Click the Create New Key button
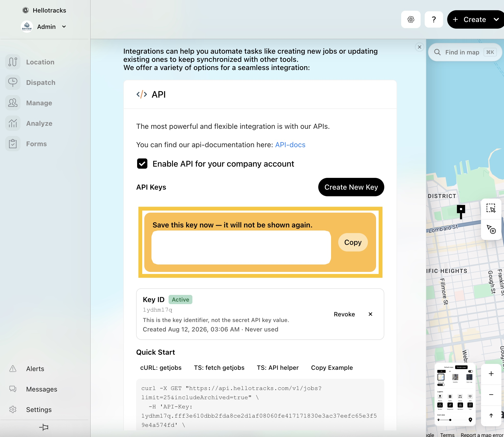 coord(351,187)
